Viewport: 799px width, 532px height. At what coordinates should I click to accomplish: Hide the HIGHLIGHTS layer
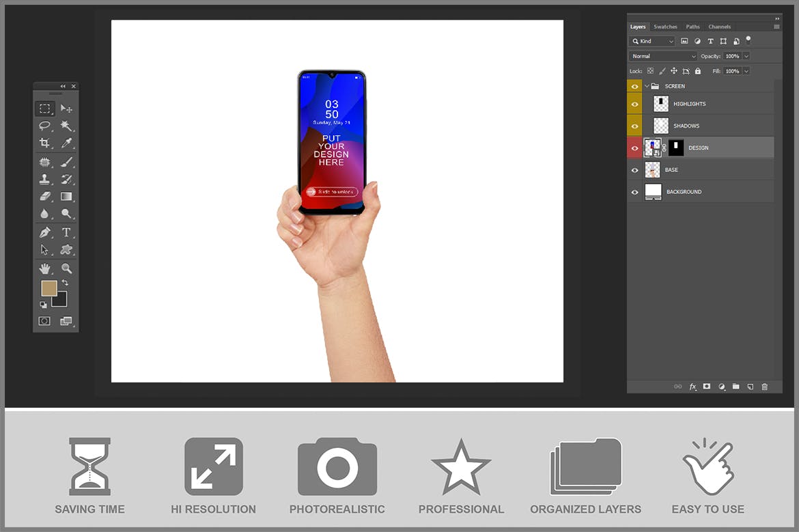click(x=634, y=103)
